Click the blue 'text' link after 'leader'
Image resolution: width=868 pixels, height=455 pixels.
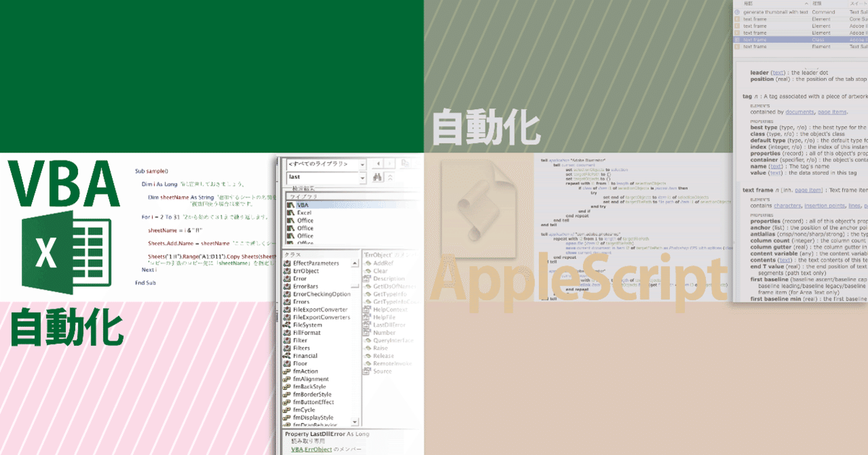(779, 72)
